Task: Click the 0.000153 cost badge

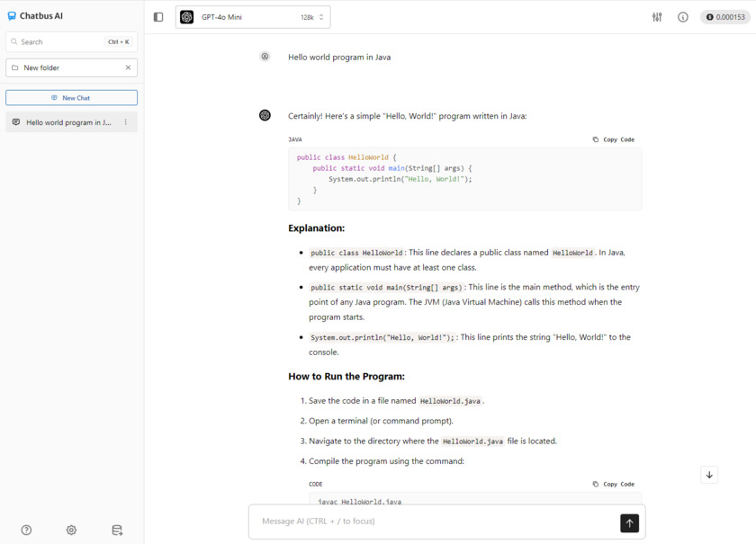Action: point(724,17)
